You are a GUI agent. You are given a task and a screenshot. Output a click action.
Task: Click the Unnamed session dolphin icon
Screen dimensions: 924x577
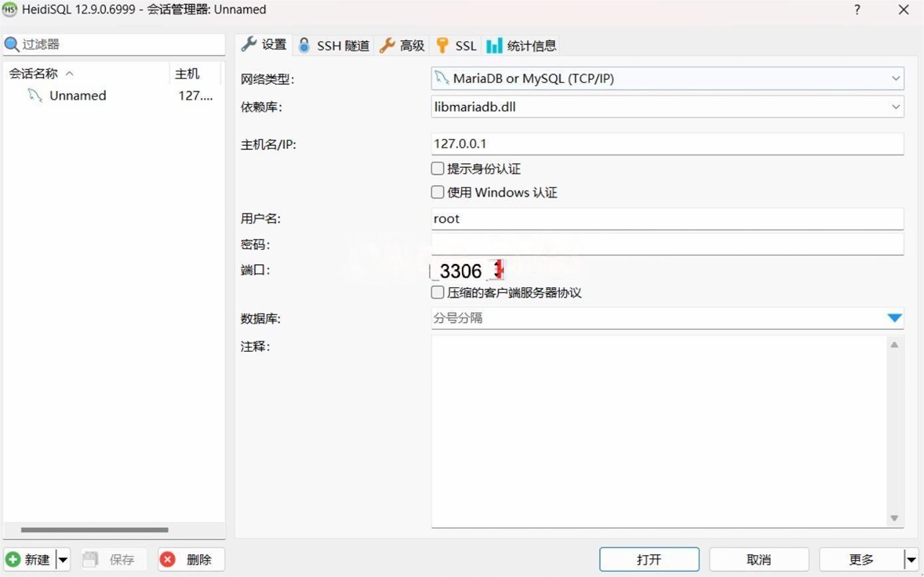pyautogui.click(x=35, y=95)
